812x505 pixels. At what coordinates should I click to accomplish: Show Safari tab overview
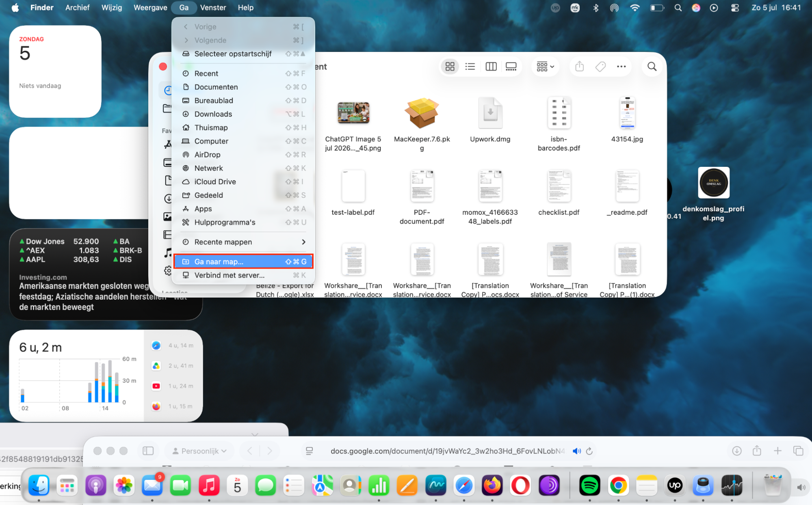[798, 451]
